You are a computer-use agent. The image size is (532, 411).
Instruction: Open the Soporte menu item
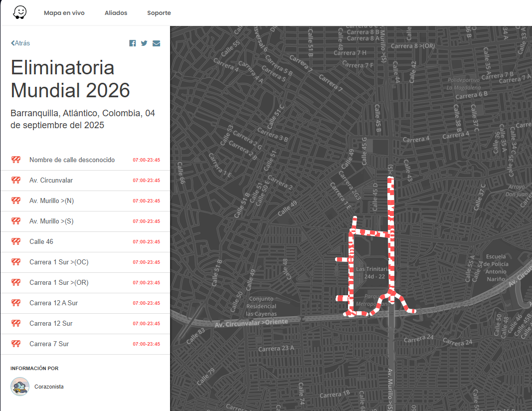point(159,13)
